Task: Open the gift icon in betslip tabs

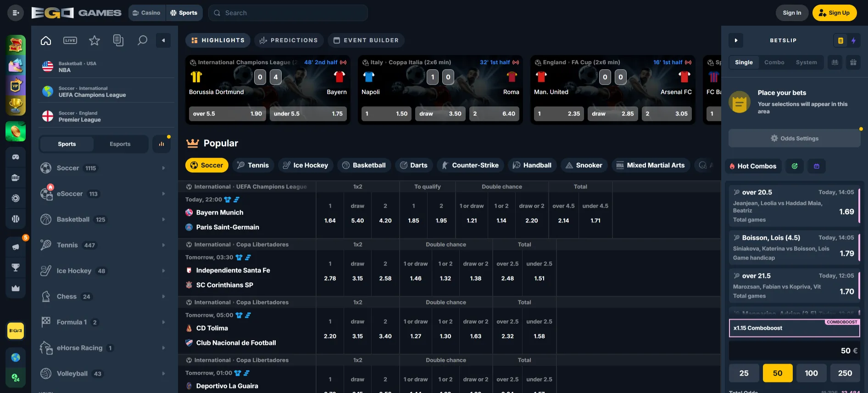Action: click(853, 62)
